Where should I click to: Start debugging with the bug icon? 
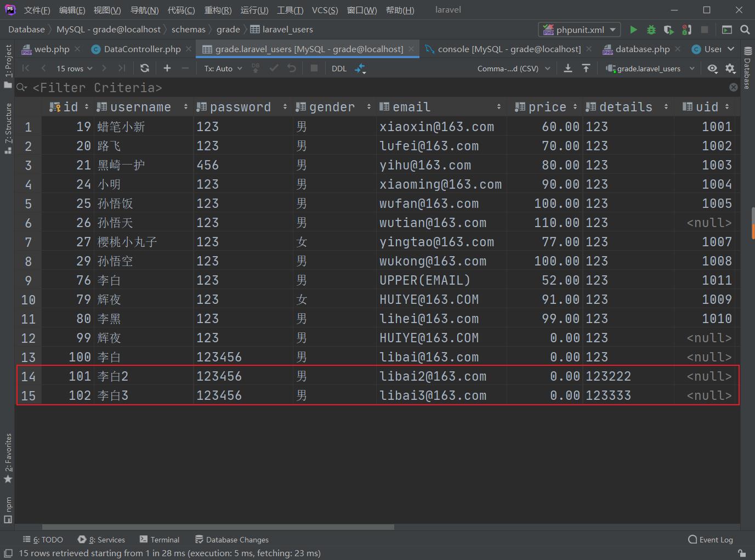coord(651,30)
